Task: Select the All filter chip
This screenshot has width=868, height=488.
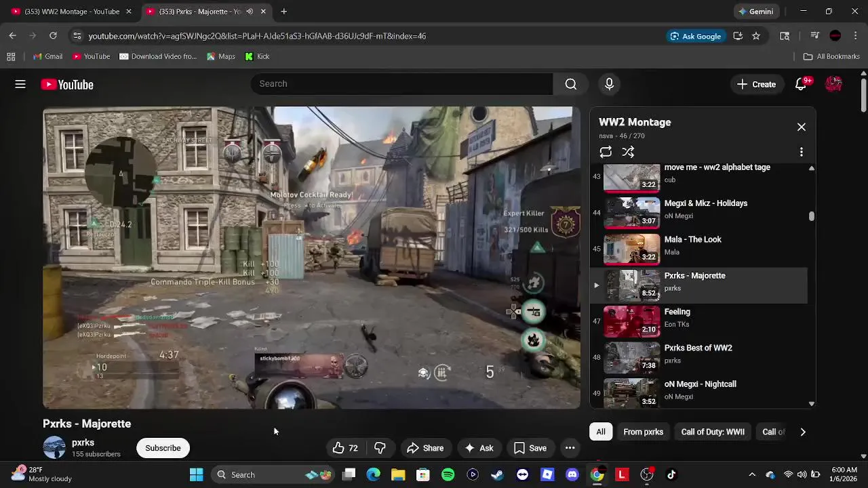Action: click(x=601, y=432)
